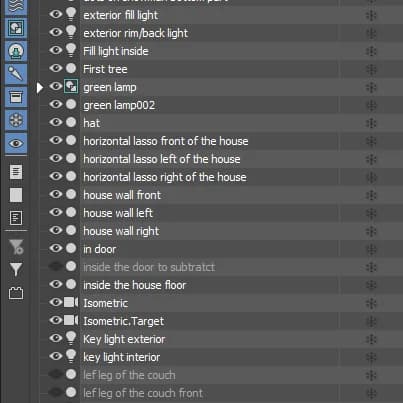Click the freeze snowflake in the Isometric.Target row
This screenshot has height=403, width=403.
pos(371,321)
